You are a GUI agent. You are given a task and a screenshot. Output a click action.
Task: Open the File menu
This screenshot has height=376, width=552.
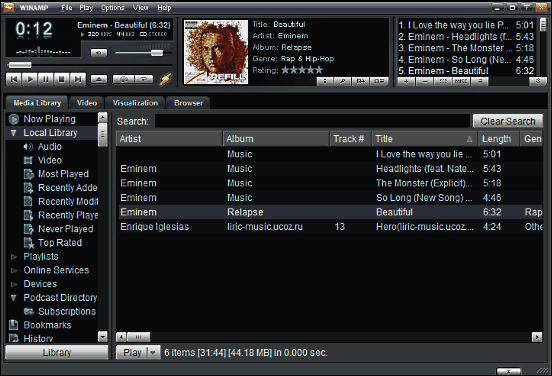pyautogui.click(x=67, y=7)
